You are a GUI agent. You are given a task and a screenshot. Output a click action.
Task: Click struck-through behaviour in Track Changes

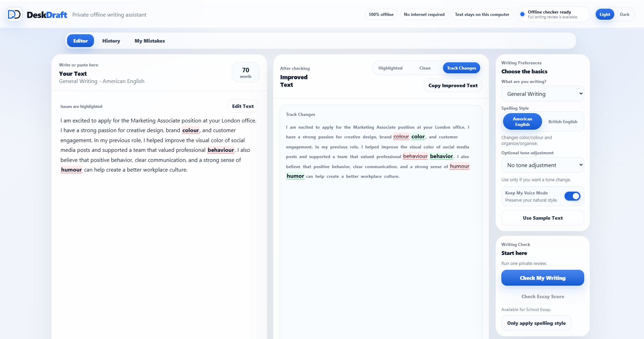[x=415, y=156]
